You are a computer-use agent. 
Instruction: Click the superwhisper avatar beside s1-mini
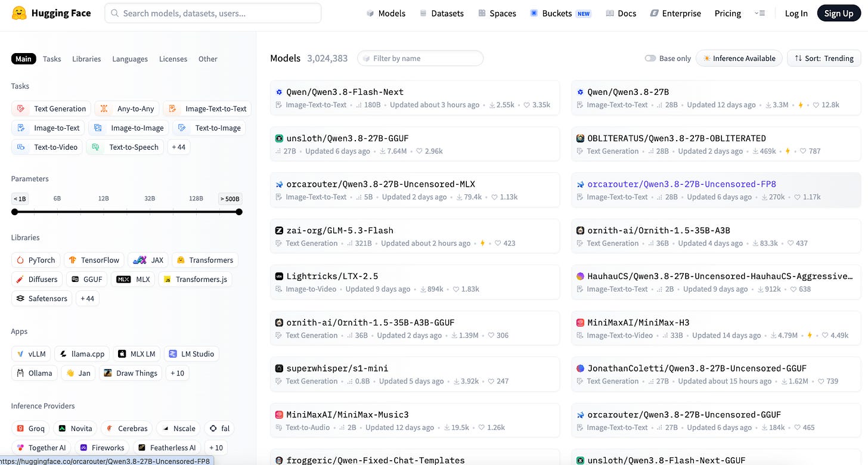point(279,368)
